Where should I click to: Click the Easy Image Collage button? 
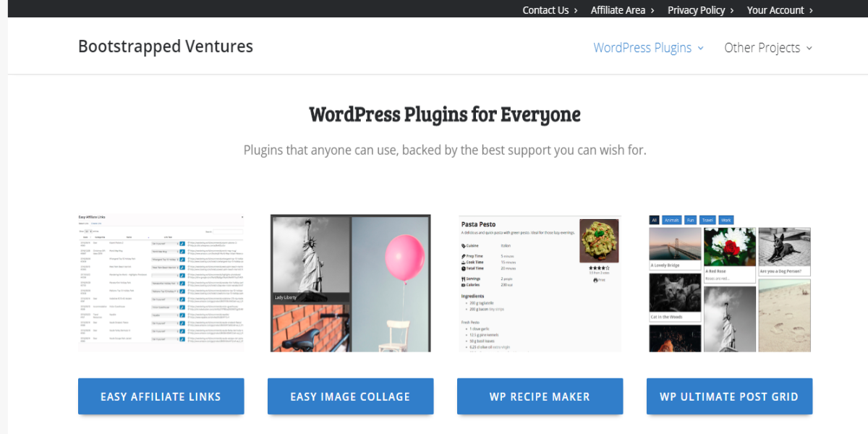350,396
